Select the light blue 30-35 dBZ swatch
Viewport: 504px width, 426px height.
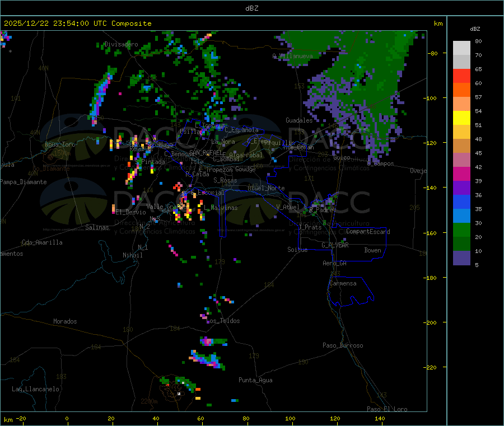coord(461,216)
